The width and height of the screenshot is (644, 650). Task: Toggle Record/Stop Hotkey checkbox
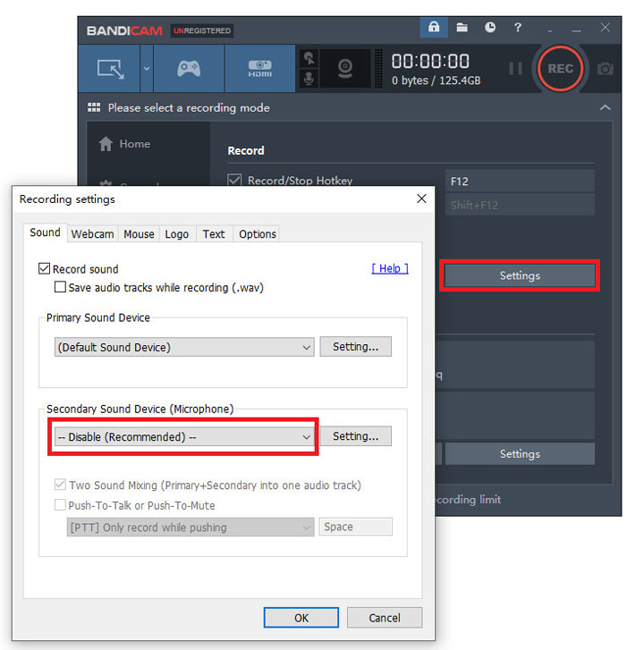pyautogui.click(x=235, y=181)
